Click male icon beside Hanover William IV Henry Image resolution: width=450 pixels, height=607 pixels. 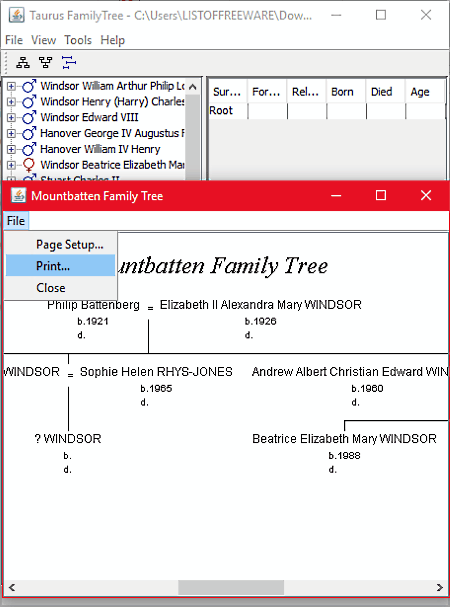coord(29,149)
